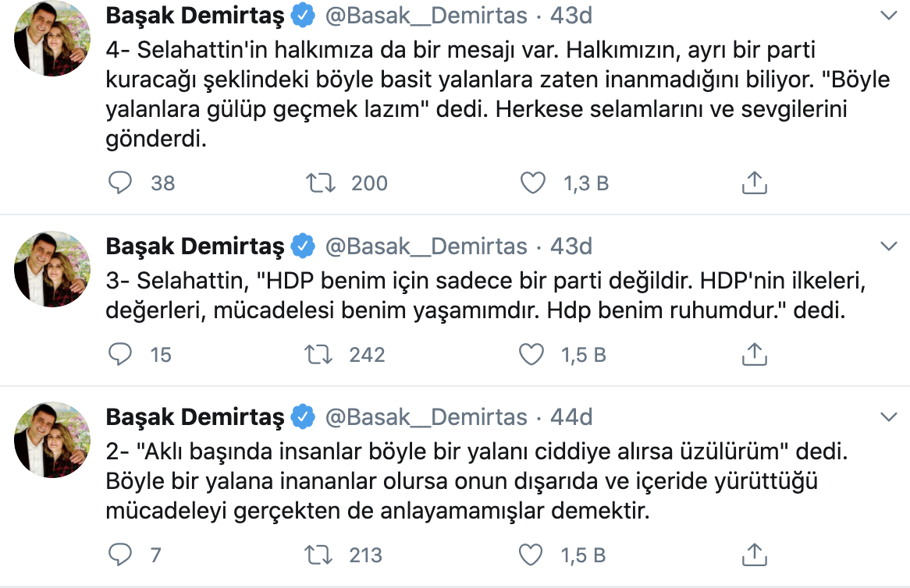The width and height of the screenshot is (910, 588).
Task: Reply to the tweet starting '4- Selahattin'in halkımıza'
Action: pyautogui.click(x=119, y=183)
